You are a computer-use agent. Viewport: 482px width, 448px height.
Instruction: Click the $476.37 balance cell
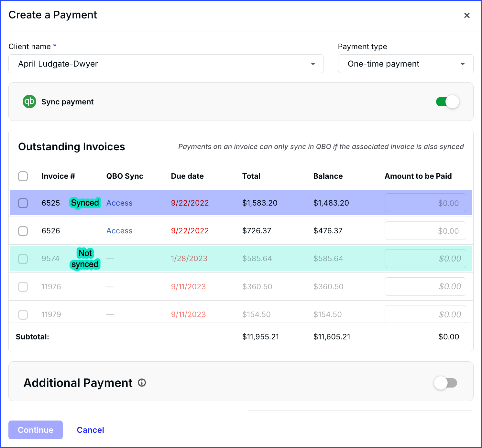pyautogui.click(x=328, y=231)
